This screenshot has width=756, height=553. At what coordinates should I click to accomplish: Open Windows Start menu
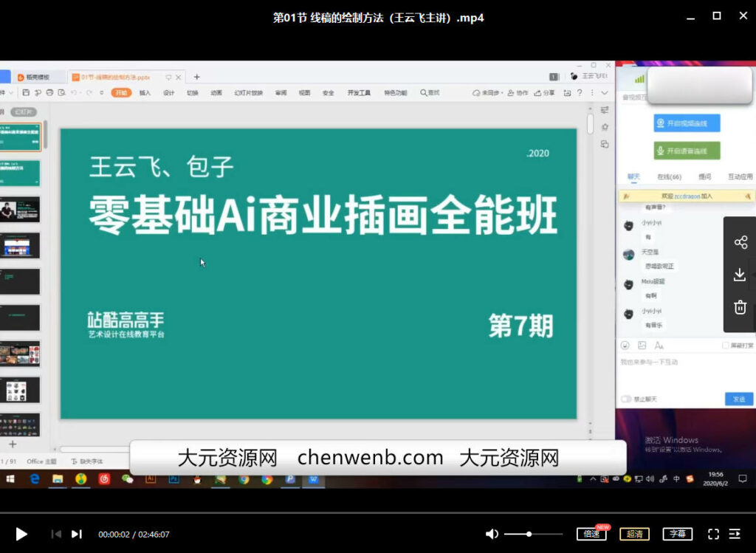[x=10, y=479]
